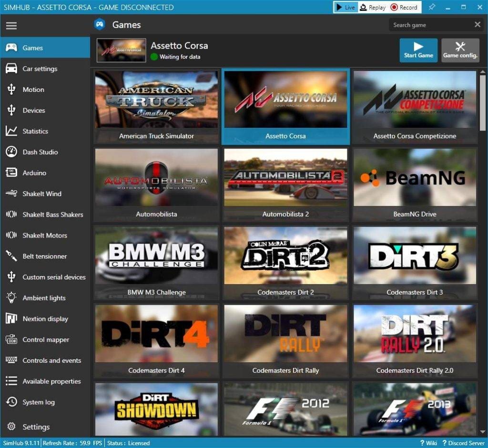Image resolution: width=488 pixels, height=448 pixels.
Task: Select the BeamNG Drive game tile
Action: (x=415, y=184)
